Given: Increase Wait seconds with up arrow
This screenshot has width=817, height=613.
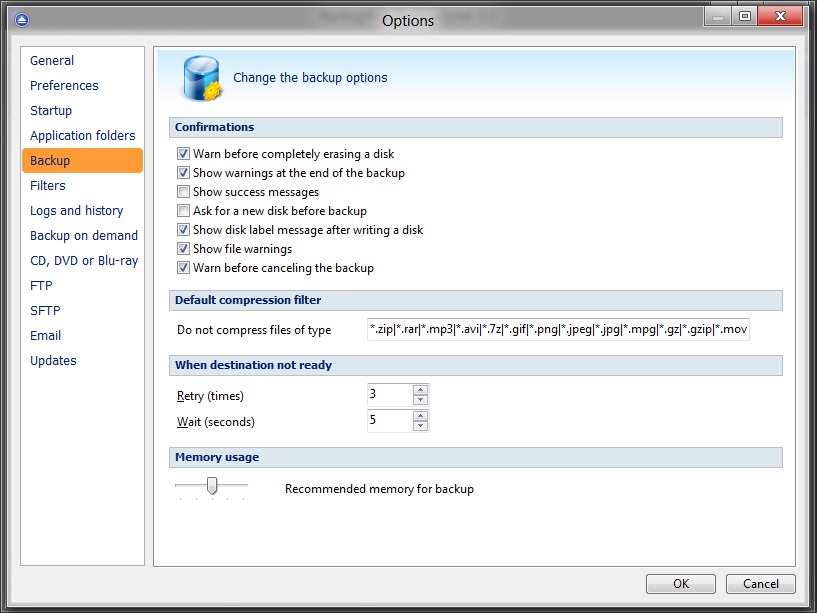Looking at the screenshot, I should [x=420, y=416].
